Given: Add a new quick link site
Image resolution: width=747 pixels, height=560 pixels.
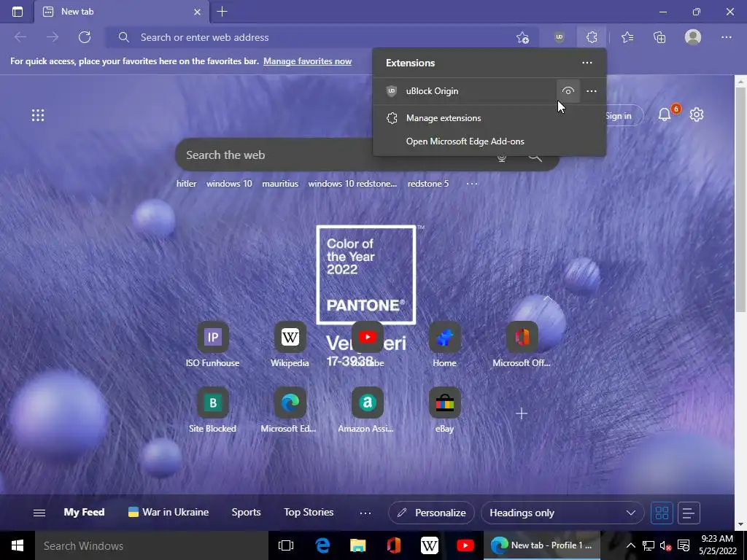Looking at the screenshot, I should [x=522, y=413].
